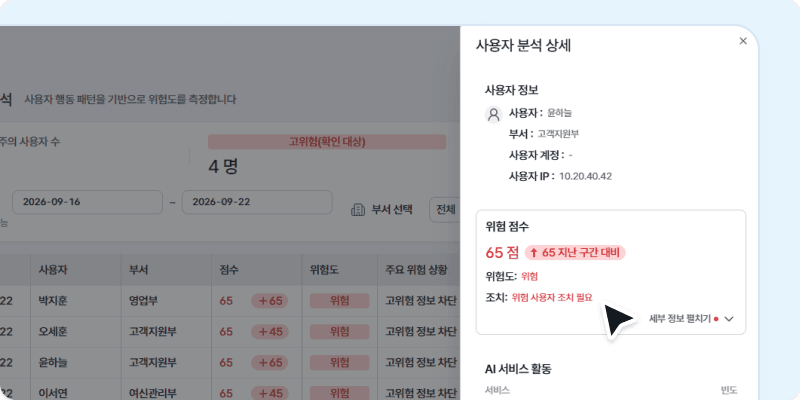Click the AI 서비스 활동 heading
This screenshot has height=400, width=800.
click(518, 369)
